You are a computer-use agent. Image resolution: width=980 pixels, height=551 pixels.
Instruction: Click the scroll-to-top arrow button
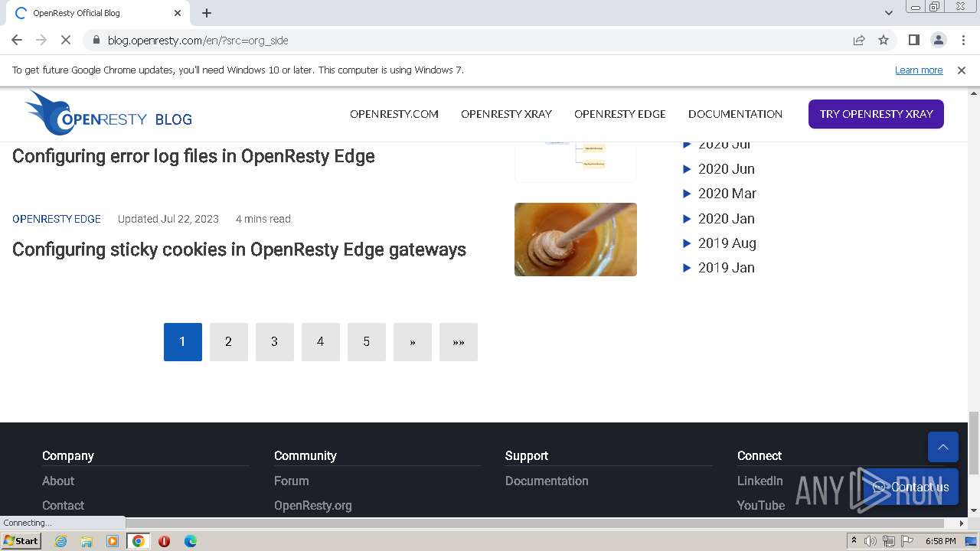[x=943, y=447]
